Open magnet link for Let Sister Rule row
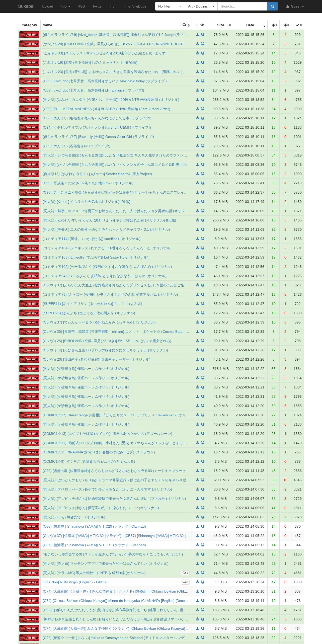Image resolution: width=322 pixels, height=644 pixels. (x=203, y=257)
